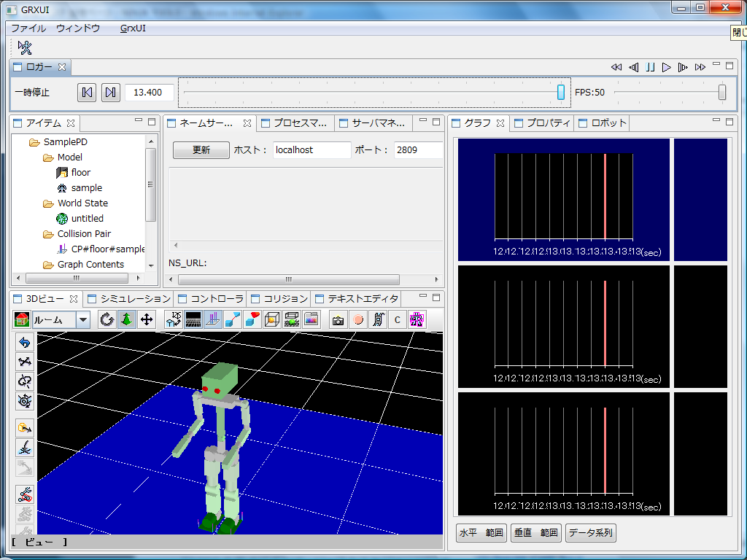Click the home view icon in 3D toolbar

coord(22,319)
